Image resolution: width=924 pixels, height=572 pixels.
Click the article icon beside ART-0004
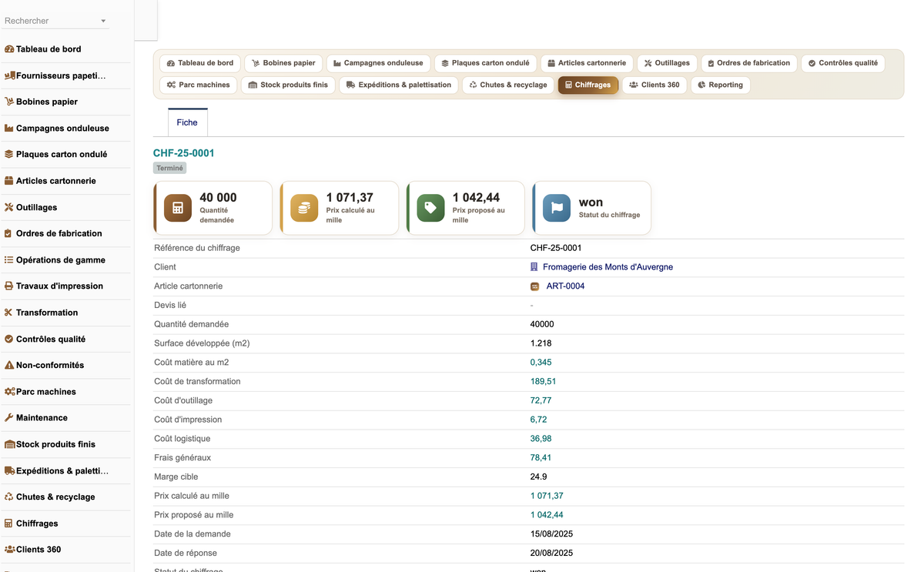[535, 286]
